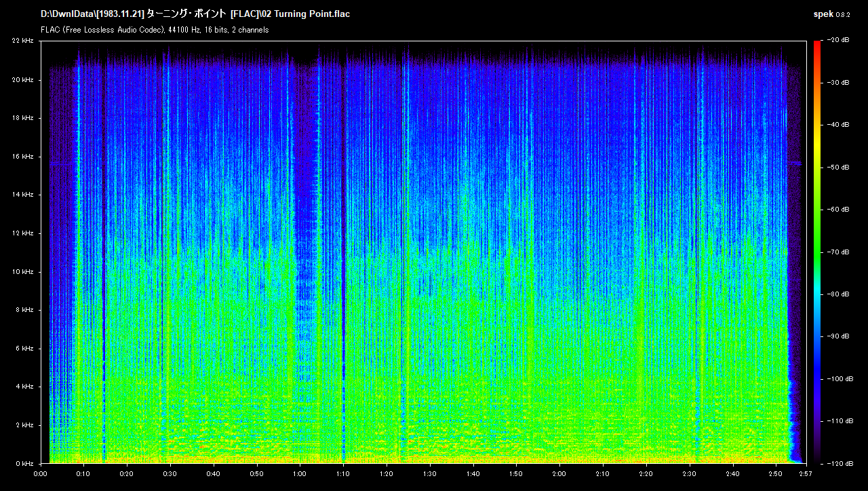
Task: Click the -40 dB scale label
Action: tap(838, 125)
